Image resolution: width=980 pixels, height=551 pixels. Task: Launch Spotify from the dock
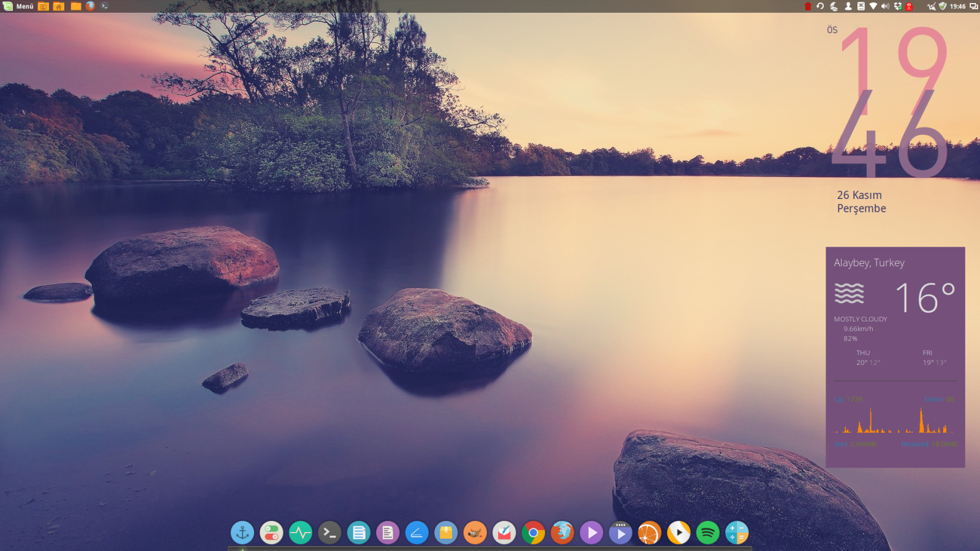707,533
